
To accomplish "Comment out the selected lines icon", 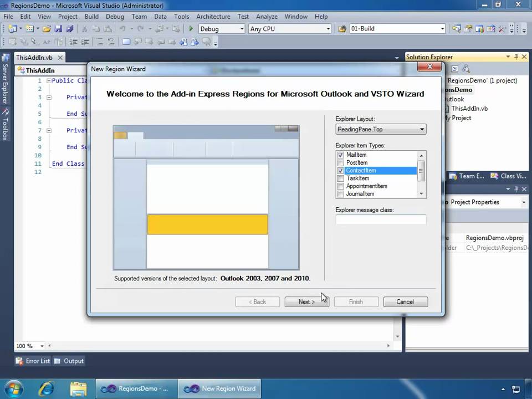I will pos(99,42).
